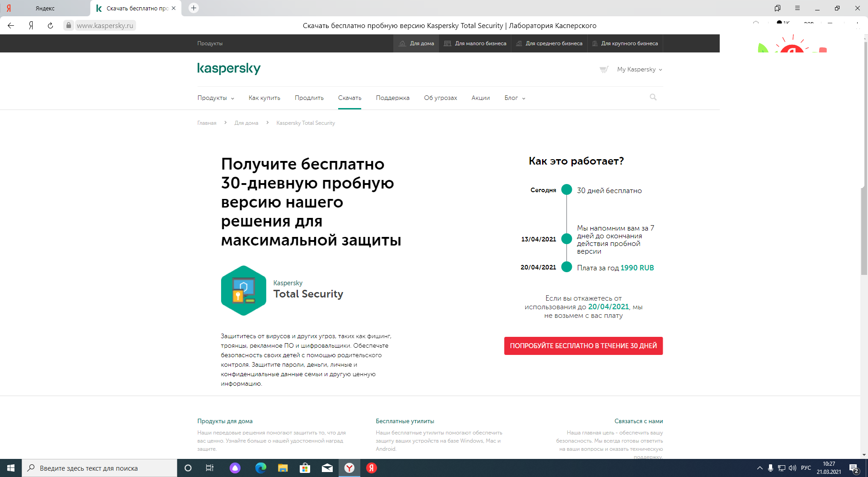Show hidden system tray icons
The width and height of the screenshot is (868, 477).
[x=759, y=468]
